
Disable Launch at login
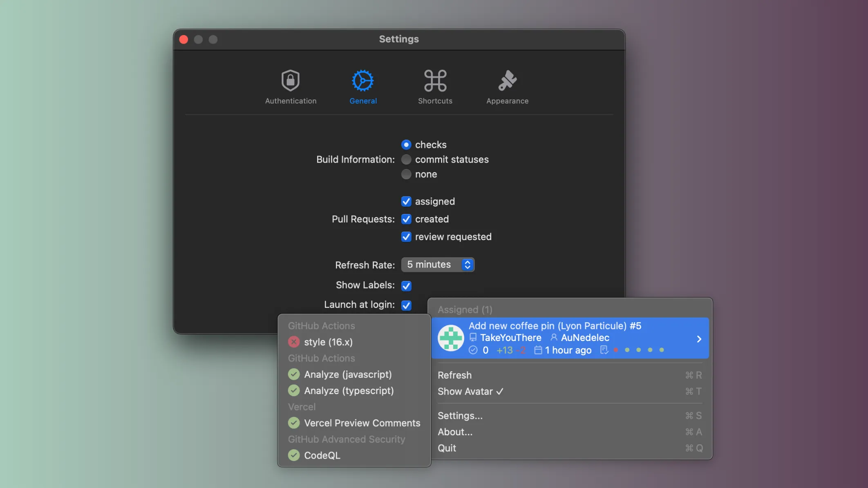[x=406, y=305]
